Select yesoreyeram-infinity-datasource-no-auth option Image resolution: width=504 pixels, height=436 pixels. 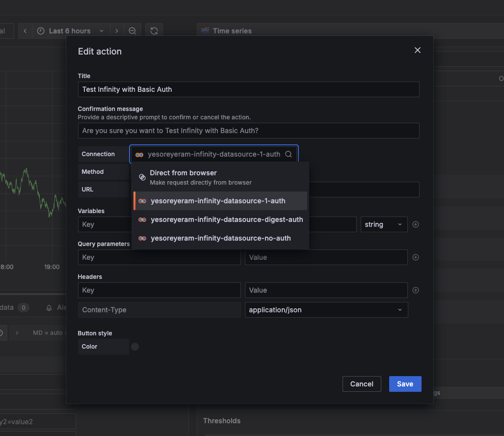220,238
